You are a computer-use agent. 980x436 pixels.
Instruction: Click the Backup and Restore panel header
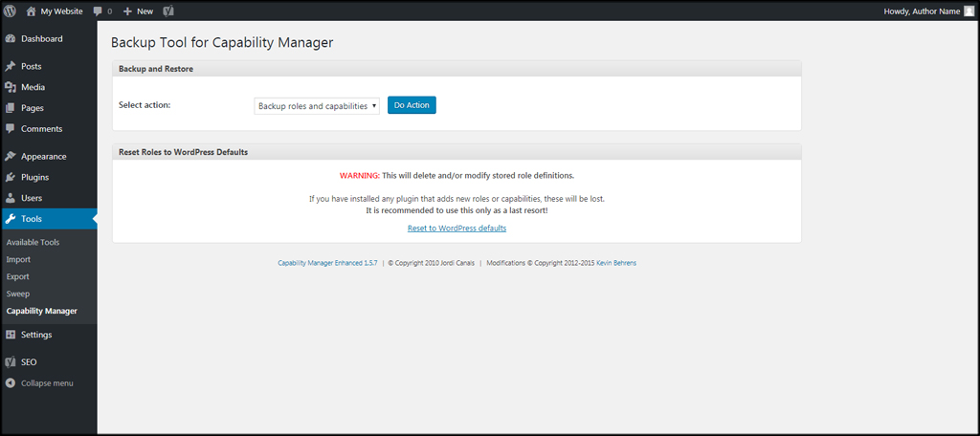click(x=457, y=69)
